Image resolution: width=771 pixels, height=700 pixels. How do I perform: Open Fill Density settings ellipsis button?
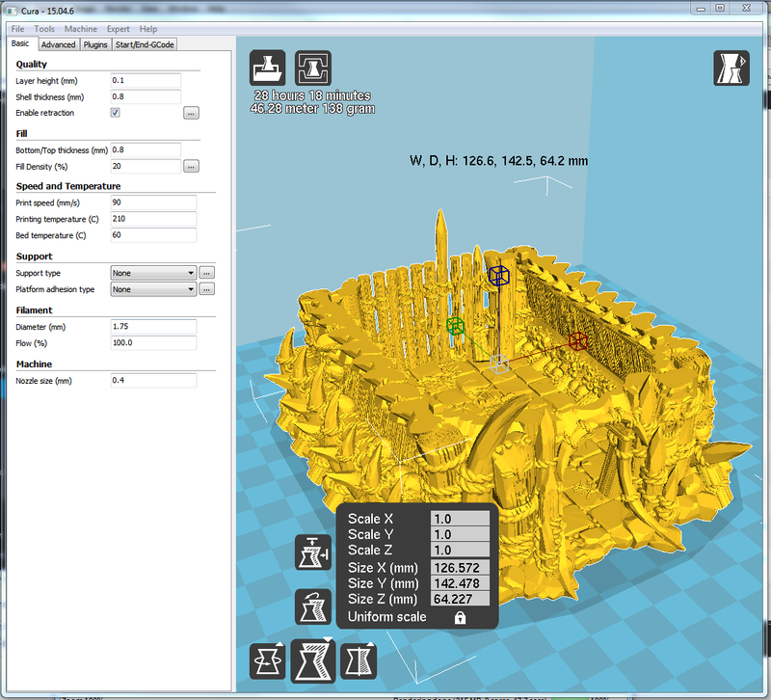click(191, 166)
